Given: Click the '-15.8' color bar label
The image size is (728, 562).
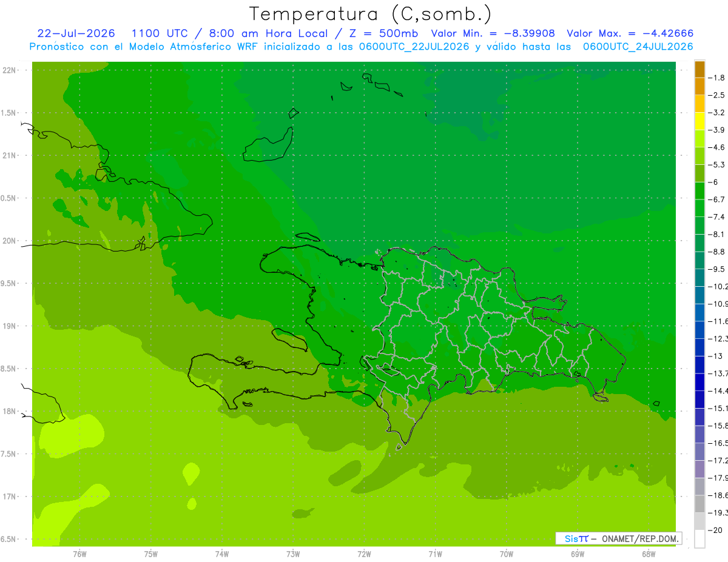Looking at the screenshot, I should [x=718, y=426].
